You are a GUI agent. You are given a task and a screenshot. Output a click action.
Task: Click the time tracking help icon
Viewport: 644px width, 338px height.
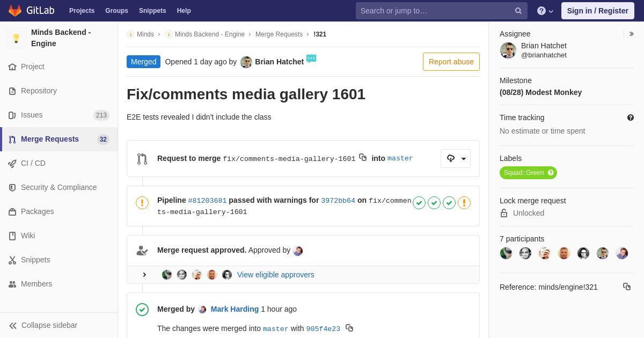(630, 117)
